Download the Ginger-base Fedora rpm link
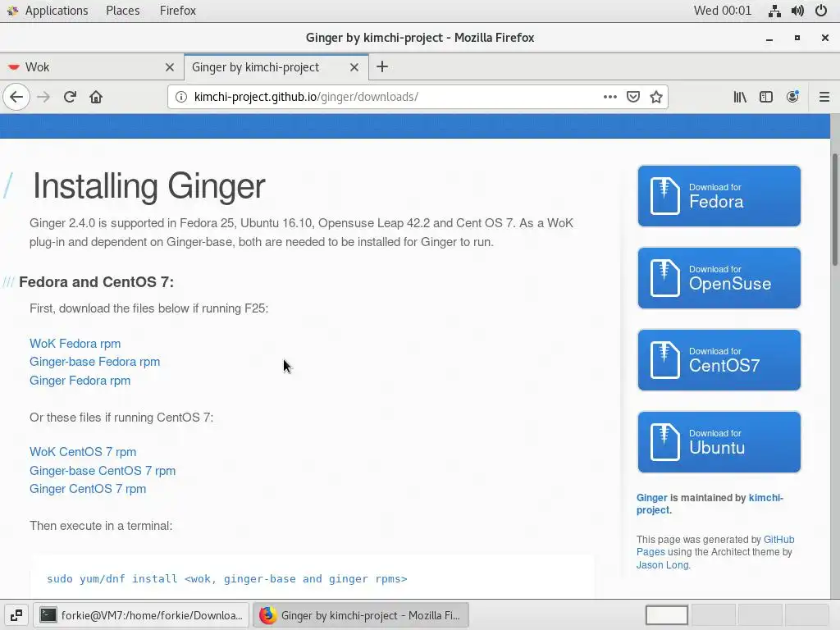Viewport: 840px width, 630px height. point(95,362)
